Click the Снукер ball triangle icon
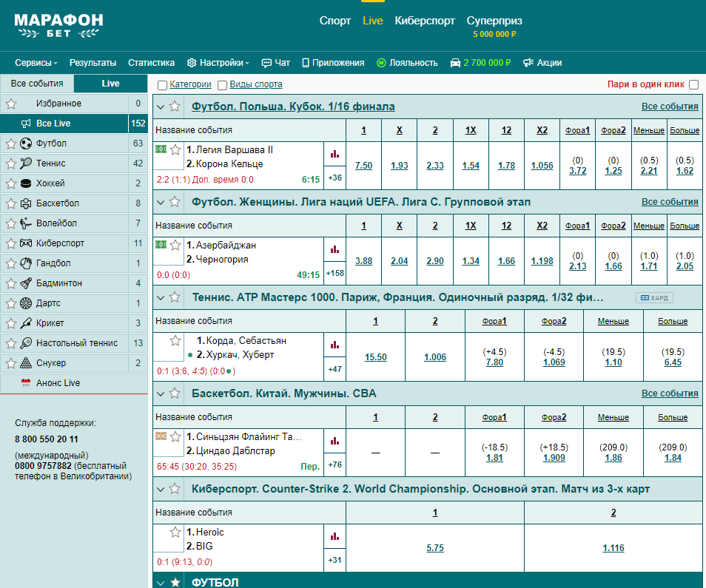Screen dimensions: 706x588 coord(26,363)
